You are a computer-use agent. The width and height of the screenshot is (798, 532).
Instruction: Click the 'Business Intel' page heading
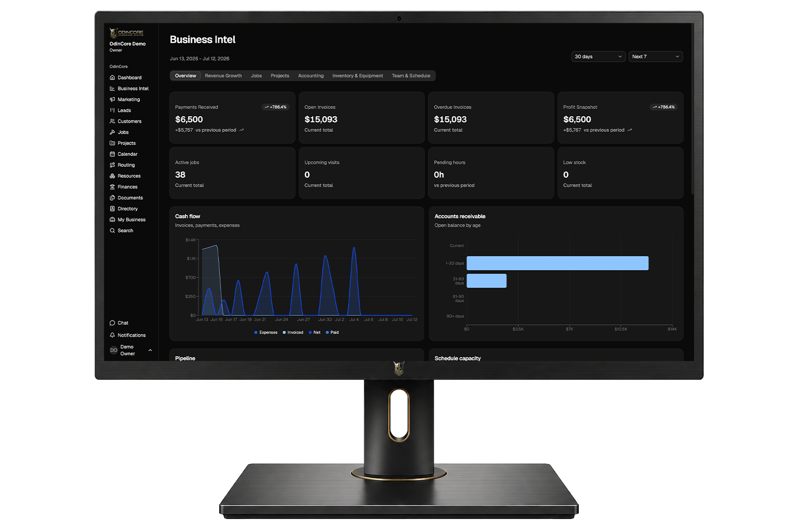click(203, 39)
